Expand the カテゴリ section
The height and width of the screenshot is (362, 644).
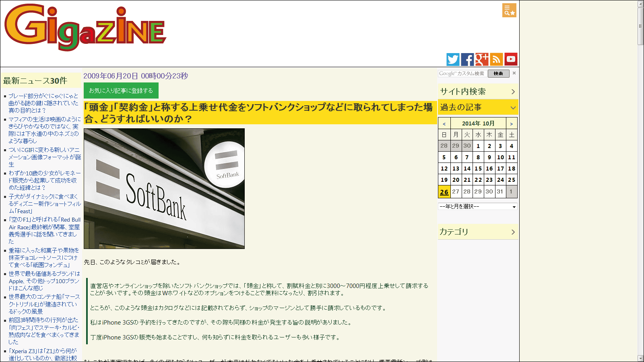478,232
